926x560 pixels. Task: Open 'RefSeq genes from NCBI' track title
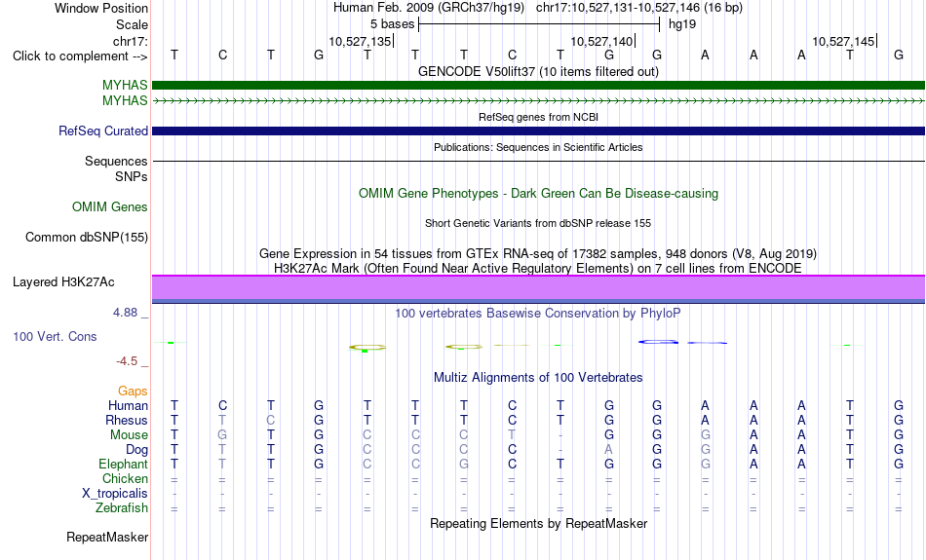pos(538,117)
